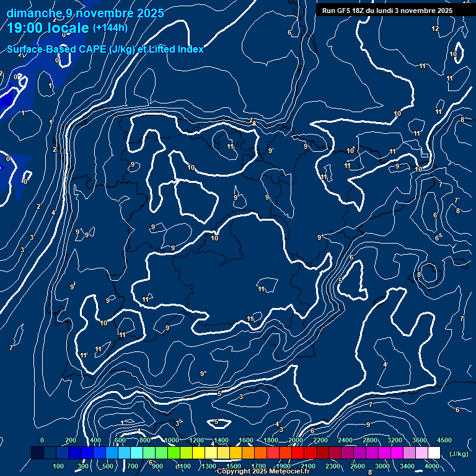Click the legend value '1600'
The height and width of the screenshot is (476, 476).
point(246,440)
